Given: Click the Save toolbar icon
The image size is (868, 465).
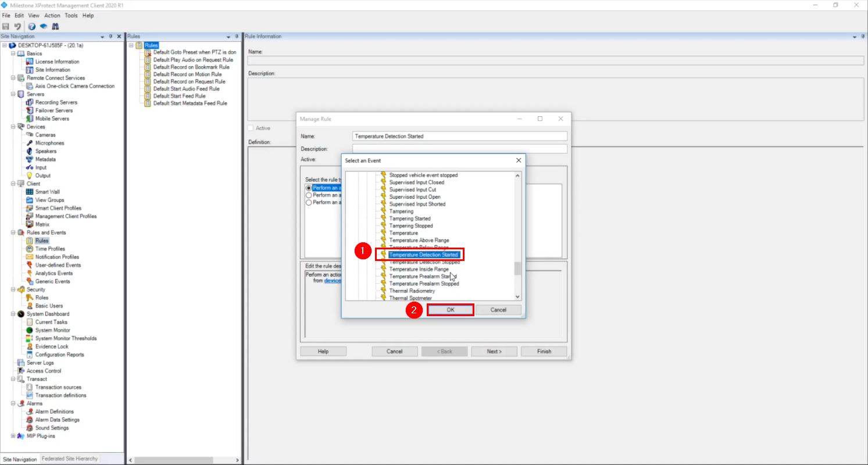Looking at the screenshot, I should click(6, 26).
